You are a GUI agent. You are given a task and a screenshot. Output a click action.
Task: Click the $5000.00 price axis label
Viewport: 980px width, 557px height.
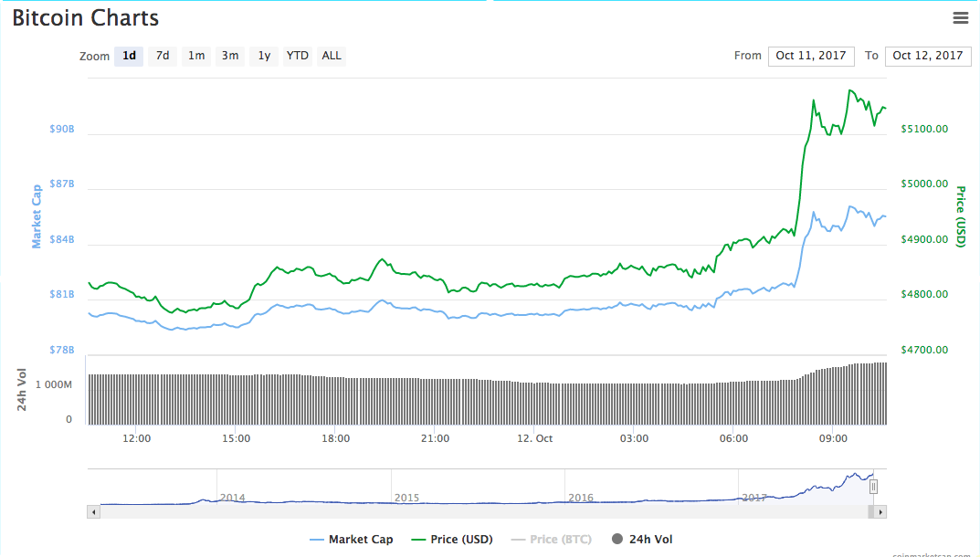pos(924,184)
